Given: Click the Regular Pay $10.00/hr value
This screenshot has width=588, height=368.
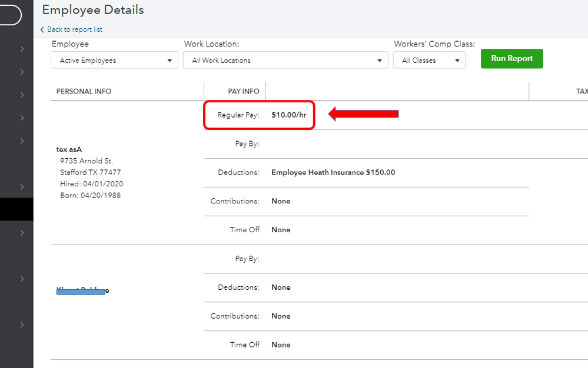Looking at the screenshot, I should click(288, 115).
